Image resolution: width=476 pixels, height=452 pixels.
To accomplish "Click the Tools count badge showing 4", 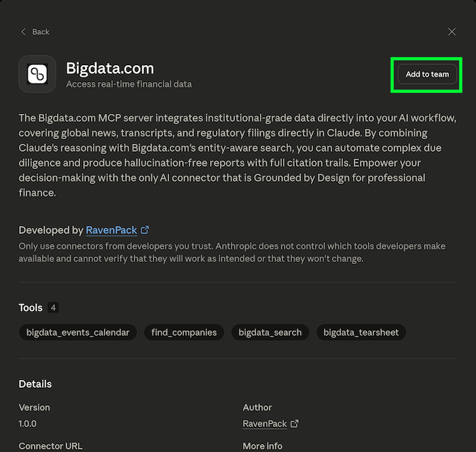I will coord(53,307).
